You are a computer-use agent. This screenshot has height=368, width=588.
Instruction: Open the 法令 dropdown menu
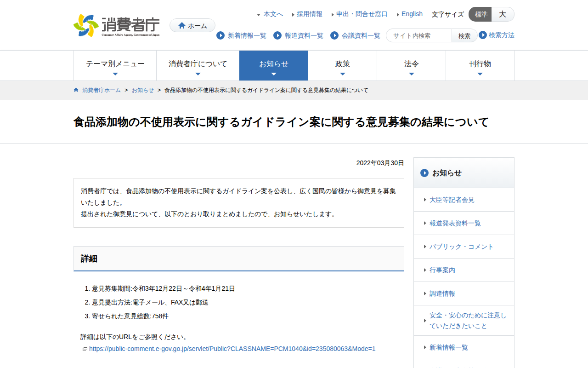411,65
